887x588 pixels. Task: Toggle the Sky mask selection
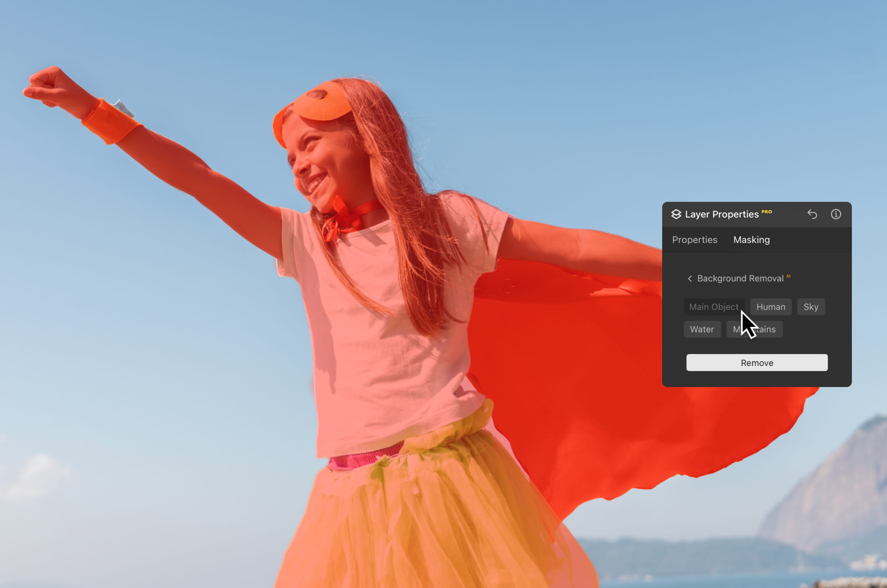[x=811, y=307]
